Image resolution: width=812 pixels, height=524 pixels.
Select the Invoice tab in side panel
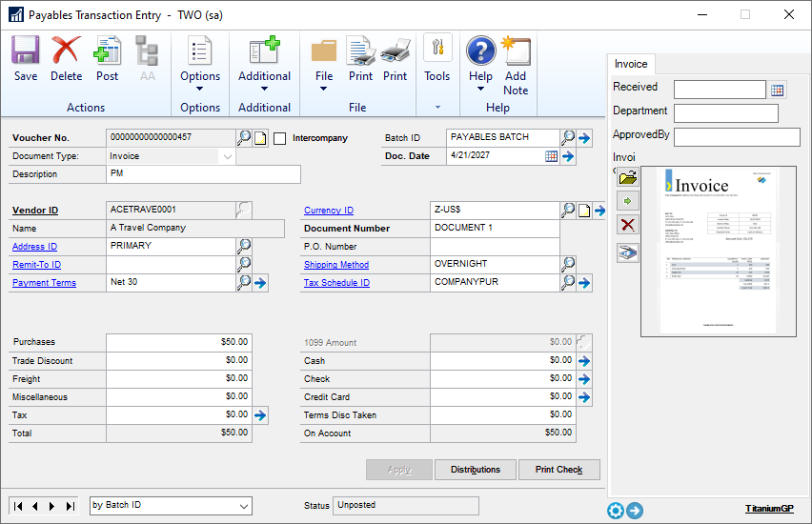(631, 64)
